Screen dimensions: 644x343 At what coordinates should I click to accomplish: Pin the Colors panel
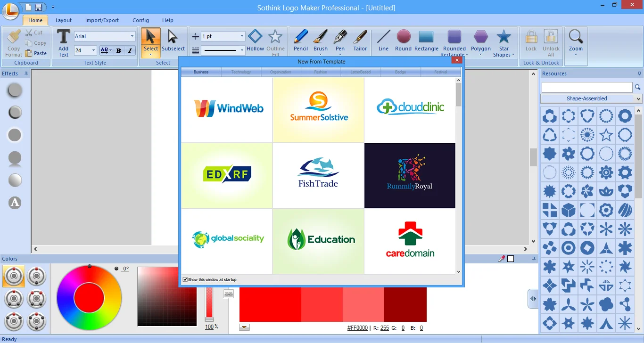[534, 259]
